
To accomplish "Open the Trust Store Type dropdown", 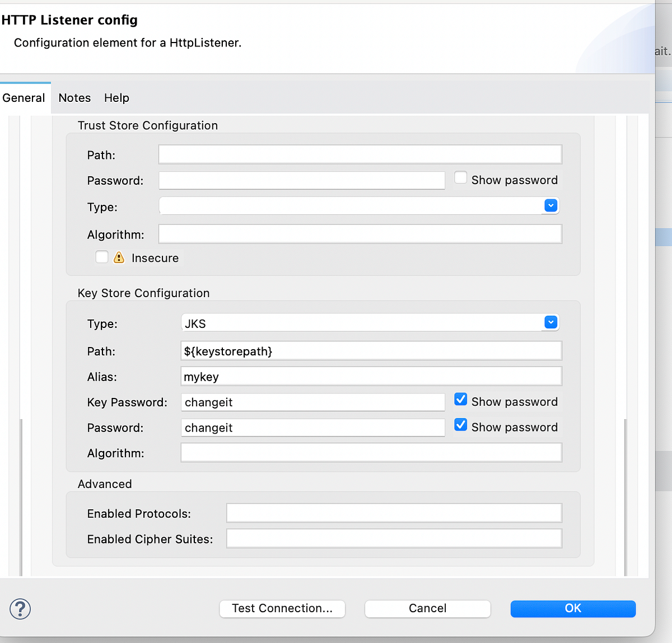I will (550, 205).
